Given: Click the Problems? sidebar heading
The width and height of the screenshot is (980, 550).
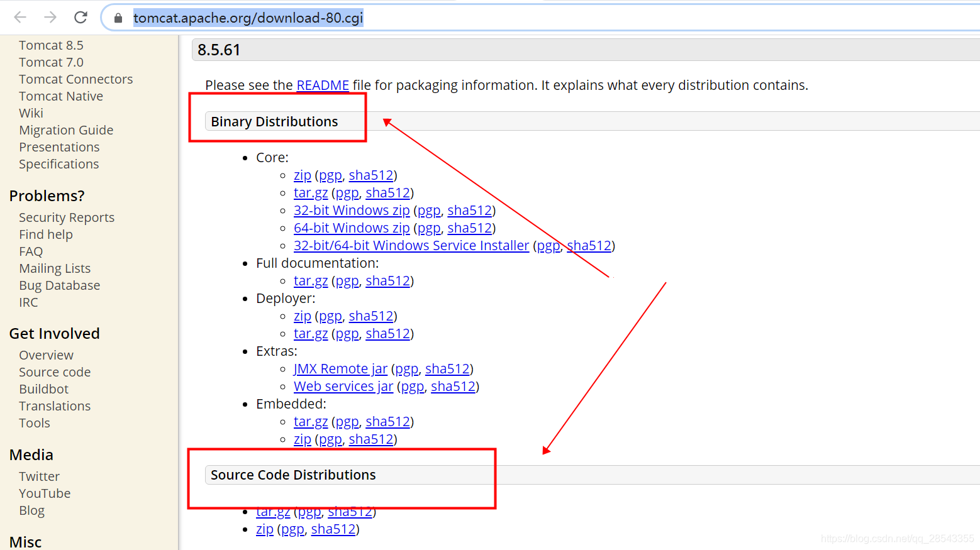Looking at the screenshot, I should pos(47,195).
